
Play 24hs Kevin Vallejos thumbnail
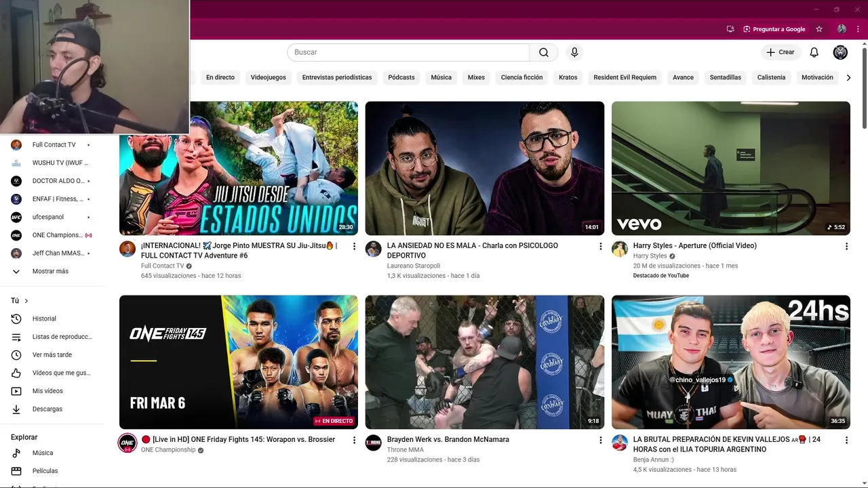pyautogui.click(x=730, y=362)
